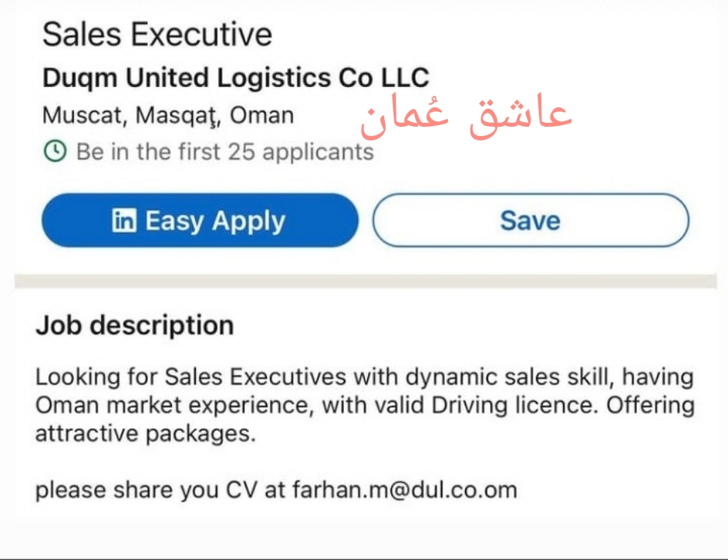The height and width of the screenshot is (560, 728).
Task: Click the green clock icon
Action: click(54, 151)
